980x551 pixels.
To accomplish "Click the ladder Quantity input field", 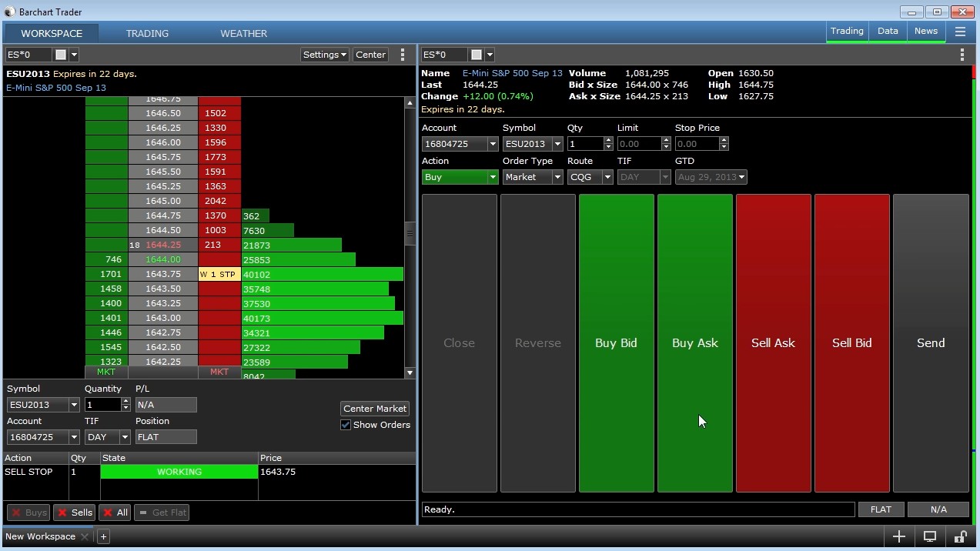I will (102, 405).
